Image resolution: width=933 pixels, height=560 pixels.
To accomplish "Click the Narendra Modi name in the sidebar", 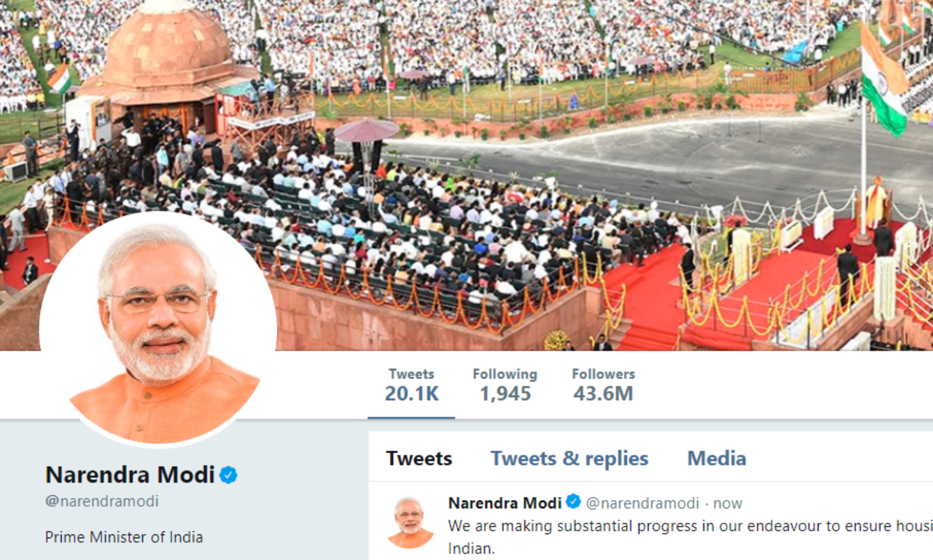I will point(130,475).
